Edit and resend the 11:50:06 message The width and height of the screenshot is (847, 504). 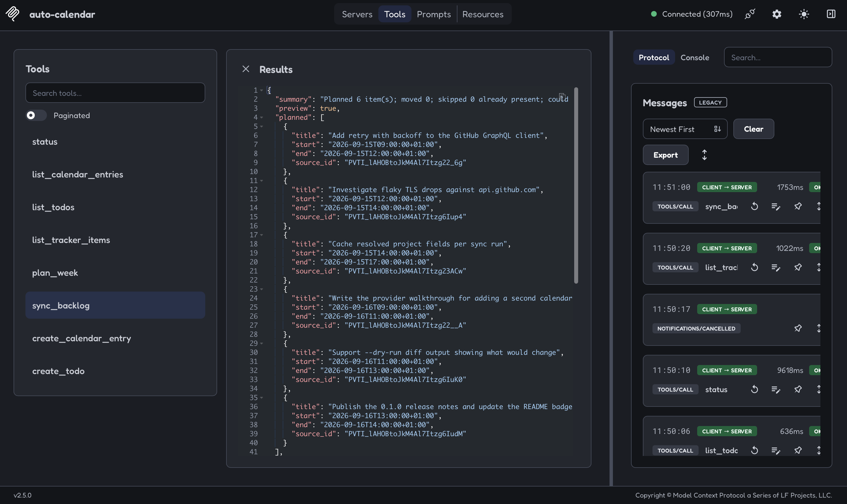(x=776, y=450)
